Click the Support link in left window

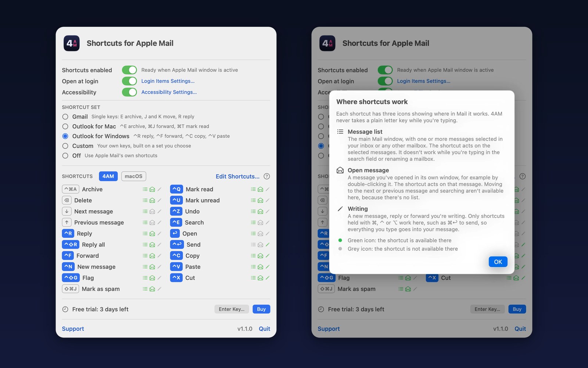tap(73, 329)
